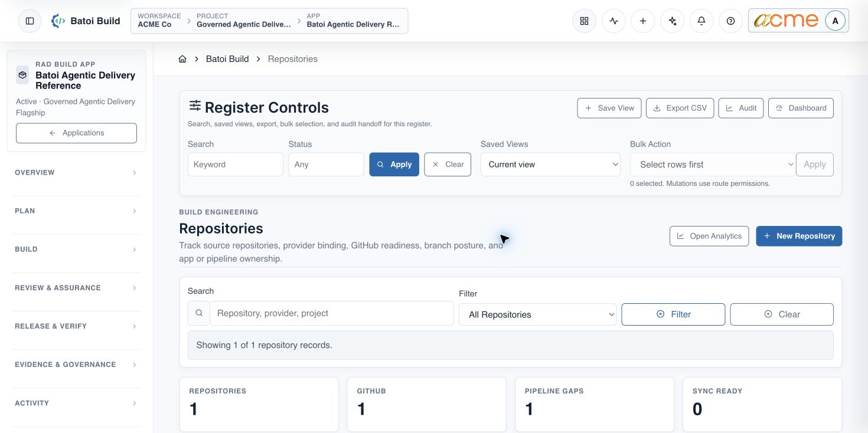Image resolution: width=868 pixels, height=433 pixels.
Task: Click the plus create icon in header
Action: click(x=643, y=21)
